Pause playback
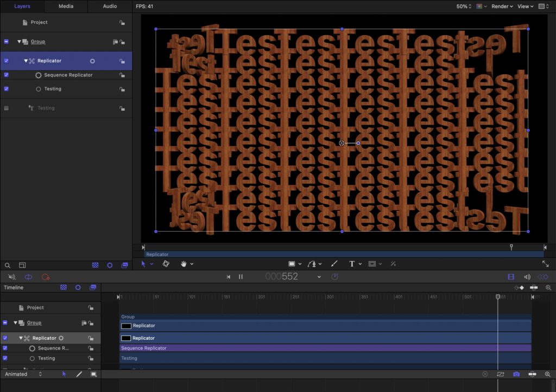 tap(241, 277)
